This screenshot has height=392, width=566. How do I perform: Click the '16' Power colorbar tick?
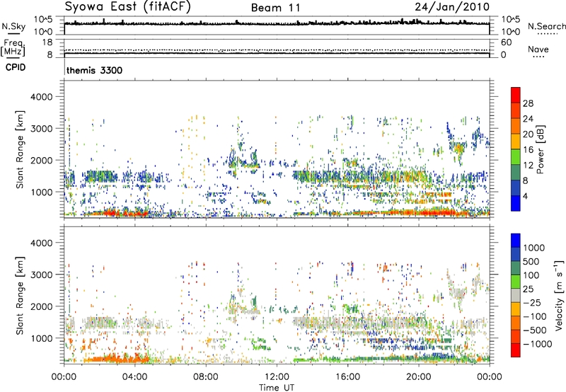[528, 150]
